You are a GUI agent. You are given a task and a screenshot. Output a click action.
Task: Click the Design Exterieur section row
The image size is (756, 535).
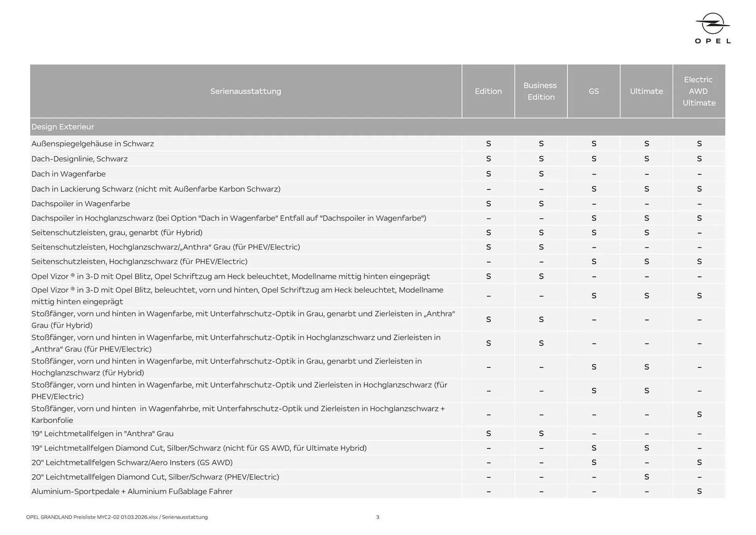63,127
